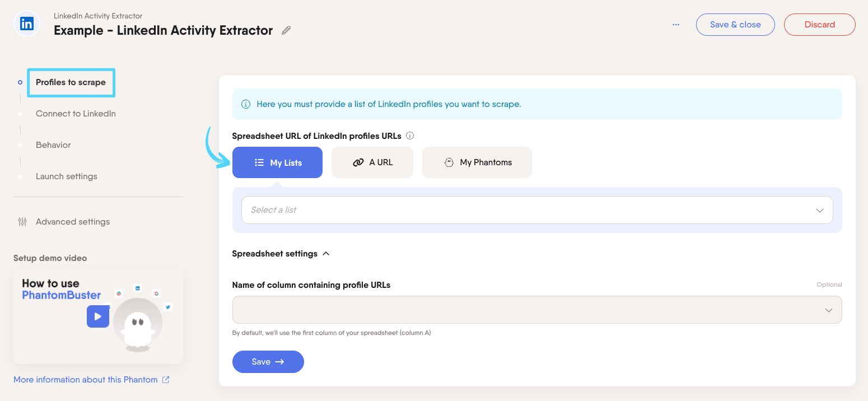868x401 pixels.
Task: Click the LinkedIn logo icon
Action: point(26,24)
